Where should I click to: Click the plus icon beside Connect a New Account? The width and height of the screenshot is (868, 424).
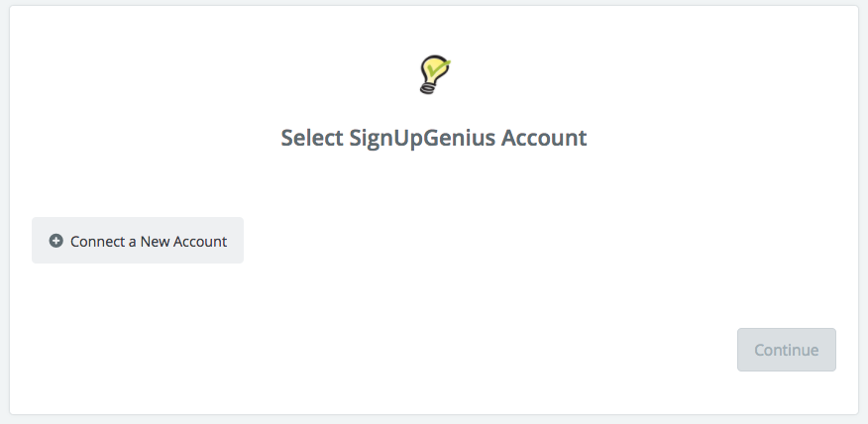tap(55, 241)
